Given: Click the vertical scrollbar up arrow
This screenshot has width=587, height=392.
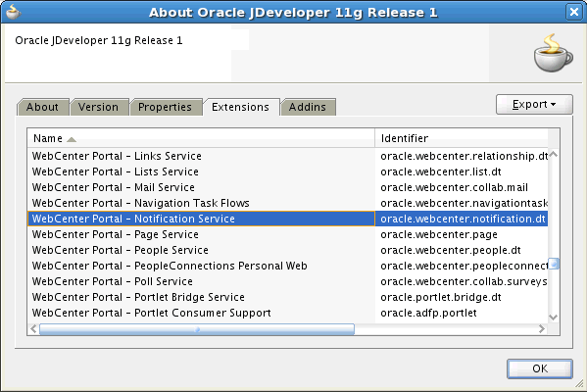Looking at the screenshot, I should click(x=554, y=155).
